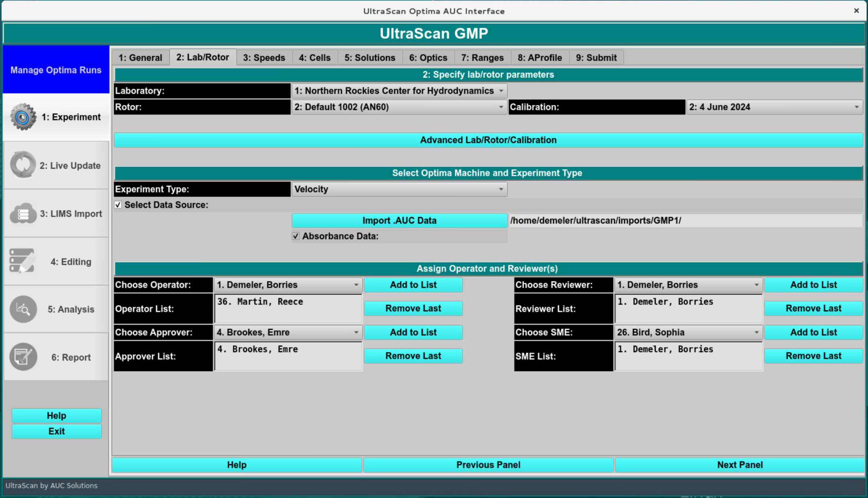The height and width of the screenshot is (498, 868).
Task: Click Import .AUC Data button
Action: click(399, 220)
